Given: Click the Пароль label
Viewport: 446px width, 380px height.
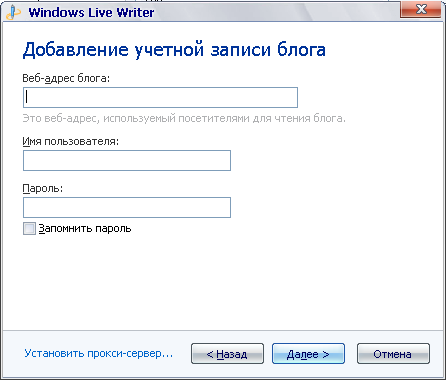Looking at the screenshot, I should pyautogui.click(x=43, y=188).
